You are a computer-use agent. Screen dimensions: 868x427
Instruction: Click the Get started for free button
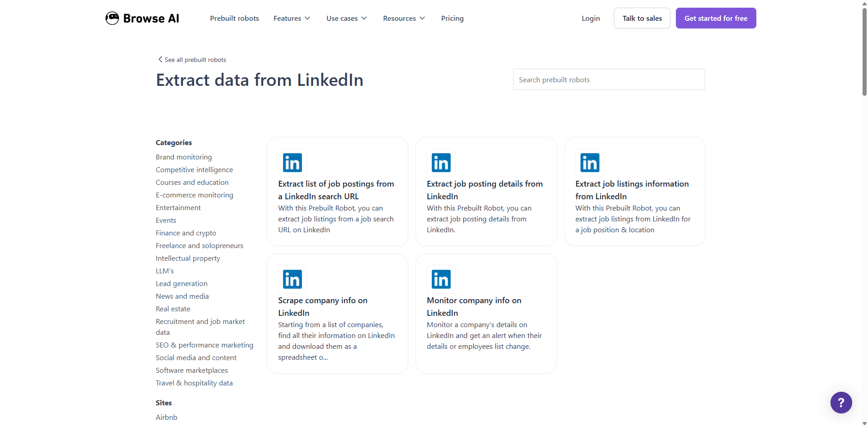point(716,18)
